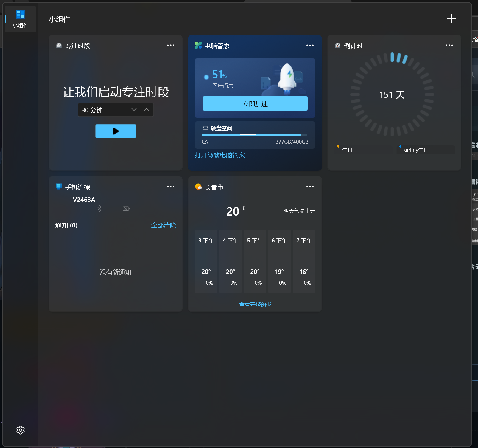The width and height of the screenshot is (478, 448).
Task: Click the 手机连接 phone link icon
Action: pos(59,187)
